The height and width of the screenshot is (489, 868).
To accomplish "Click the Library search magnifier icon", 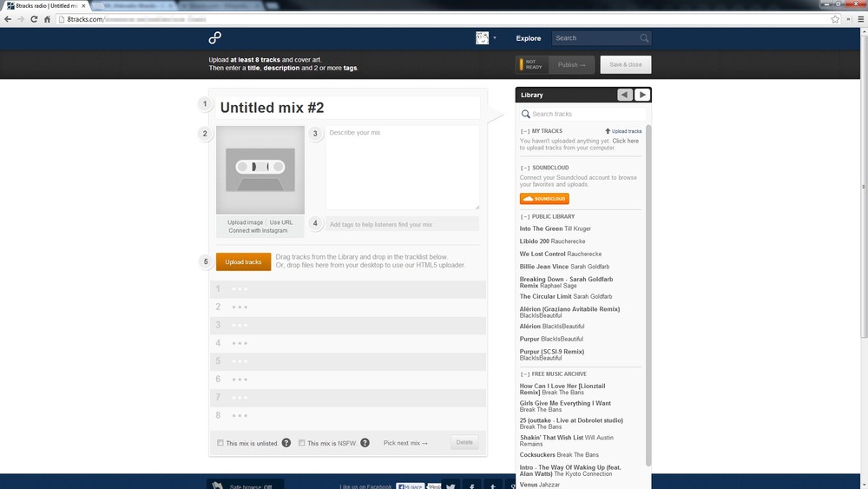I will tap(525, 114).
